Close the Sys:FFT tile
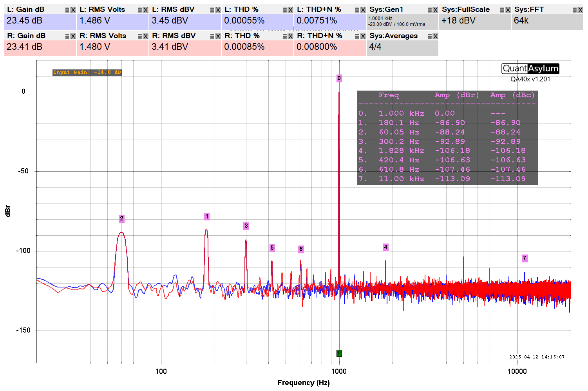Screen dimensions: 588x391 580,10
